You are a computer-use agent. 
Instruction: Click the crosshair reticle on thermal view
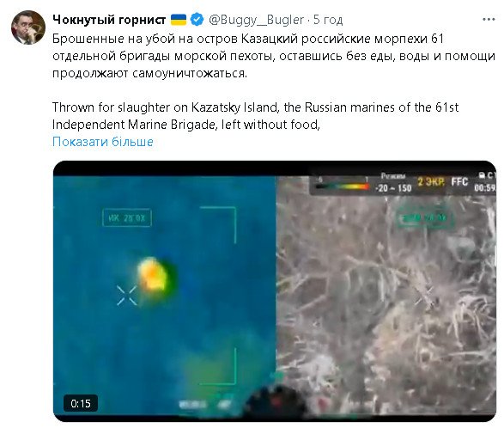click(x=127, y=295)
